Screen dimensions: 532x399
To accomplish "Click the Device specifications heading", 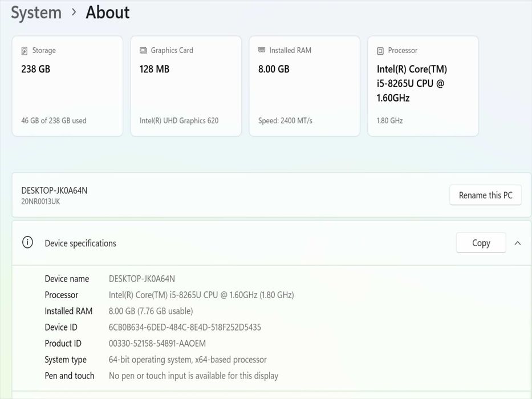I will [x=80, y=243].
